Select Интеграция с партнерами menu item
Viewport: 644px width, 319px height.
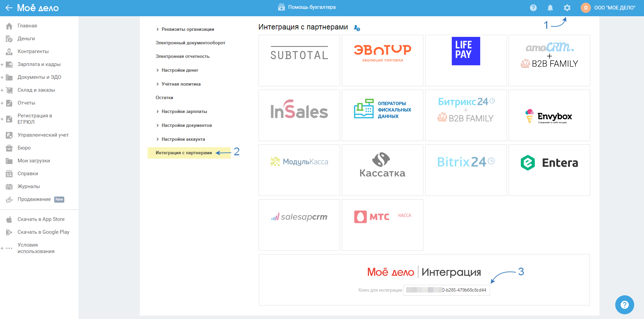[189, 153]
